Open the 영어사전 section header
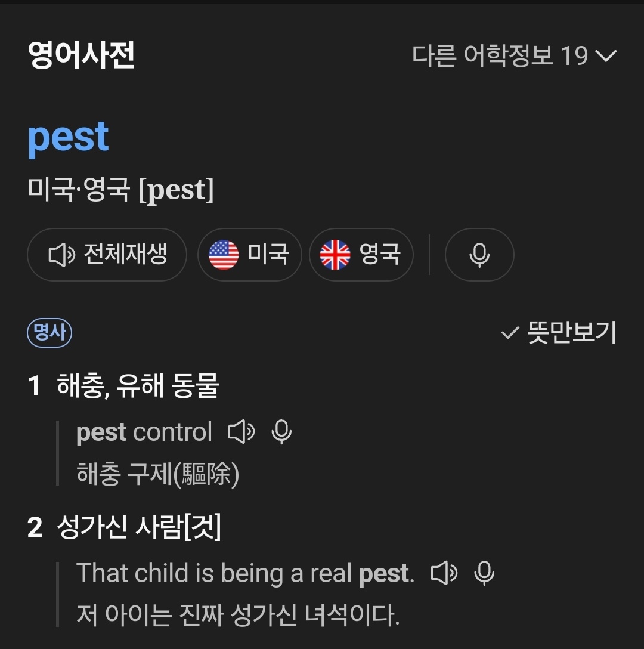Image resolution: width=644 pixels, height=649 pixels. tap(81, 55)
